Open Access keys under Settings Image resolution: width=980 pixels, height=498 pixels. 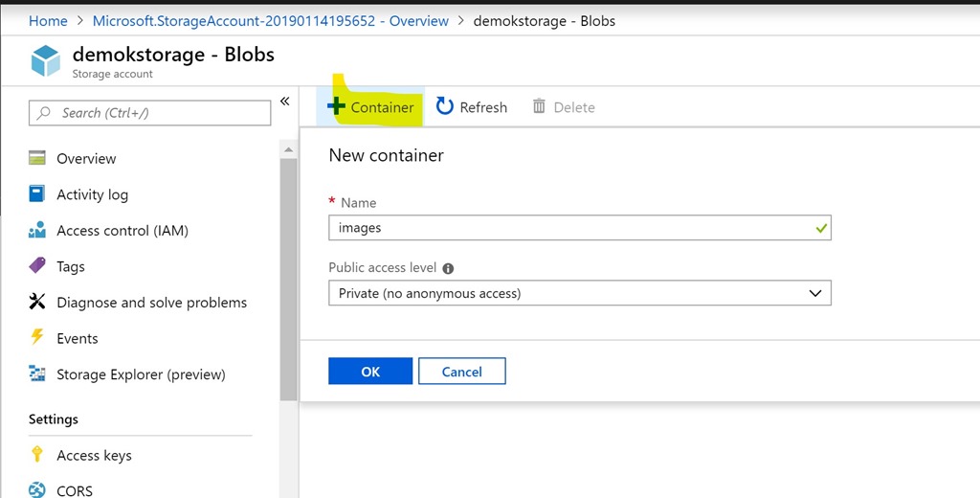click(x=95, y=456)
